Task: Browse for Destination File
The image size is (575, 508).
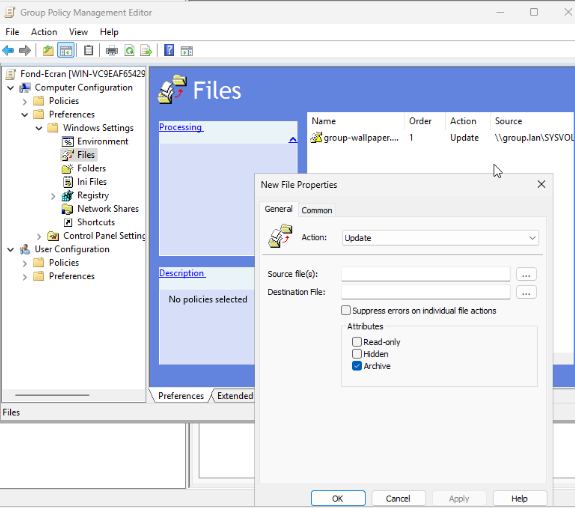Action: [526, 292]
